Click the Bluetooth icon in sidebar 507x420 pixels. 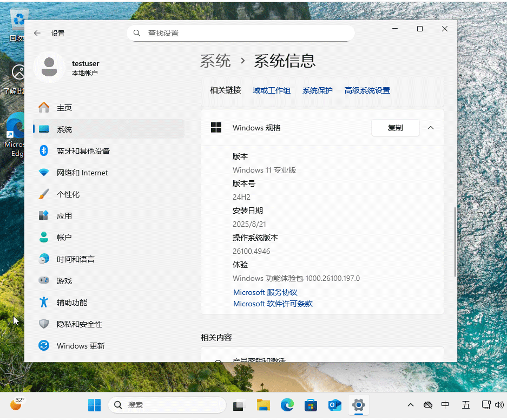pyautogui.click(x=44, y=150)
